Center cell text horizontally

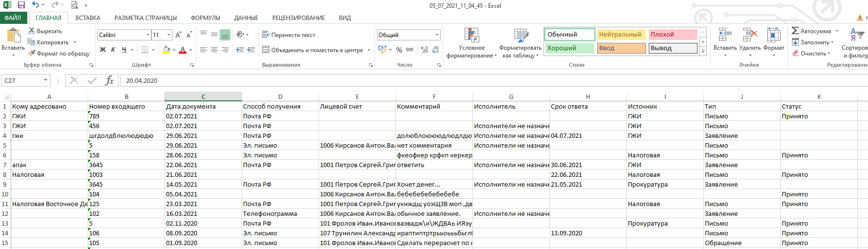coord(214,50)
